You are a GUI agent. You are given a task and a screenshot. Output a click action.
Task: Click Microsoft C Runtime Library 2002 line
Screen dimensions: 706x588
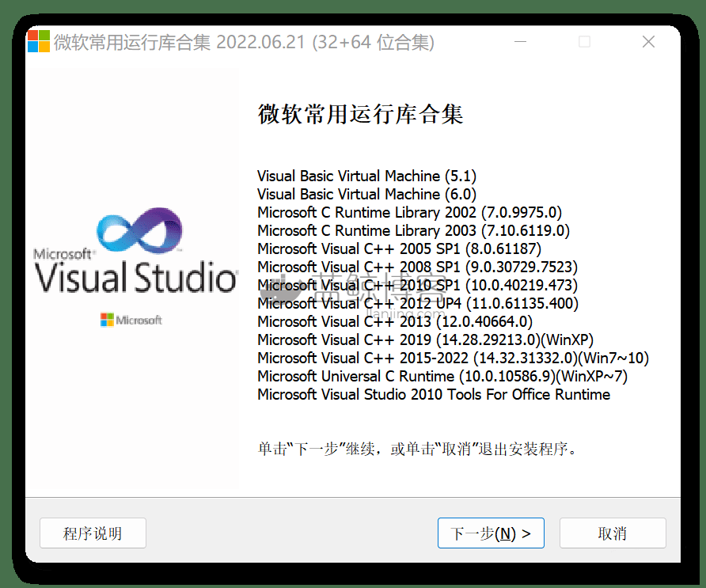point(410,213)
